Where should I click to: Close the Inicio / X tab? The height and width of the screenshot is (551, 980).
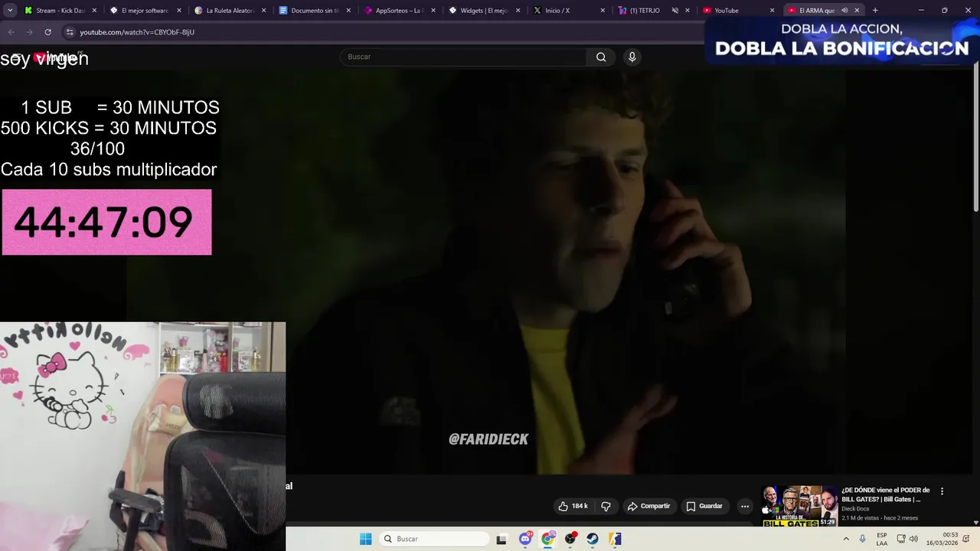click(603, 11)
